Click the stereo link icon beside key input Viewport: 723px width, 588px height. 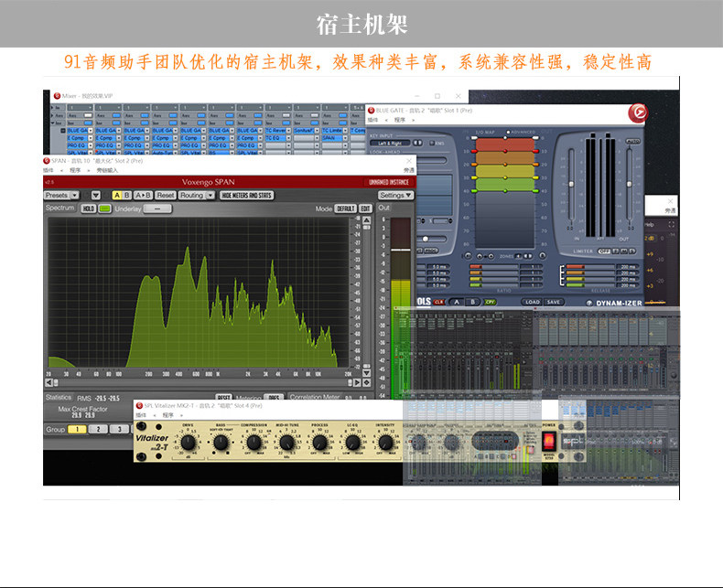(417, 144)
